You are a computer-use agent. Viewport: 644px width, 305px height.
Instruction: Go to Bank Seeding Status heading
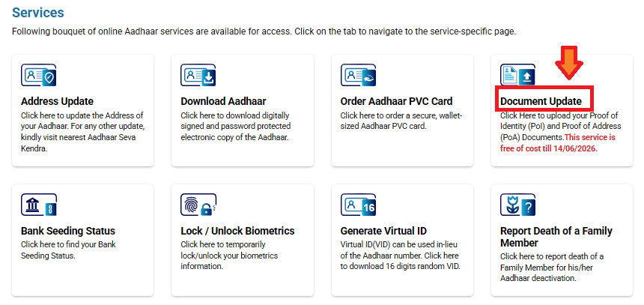coord(68,231)
